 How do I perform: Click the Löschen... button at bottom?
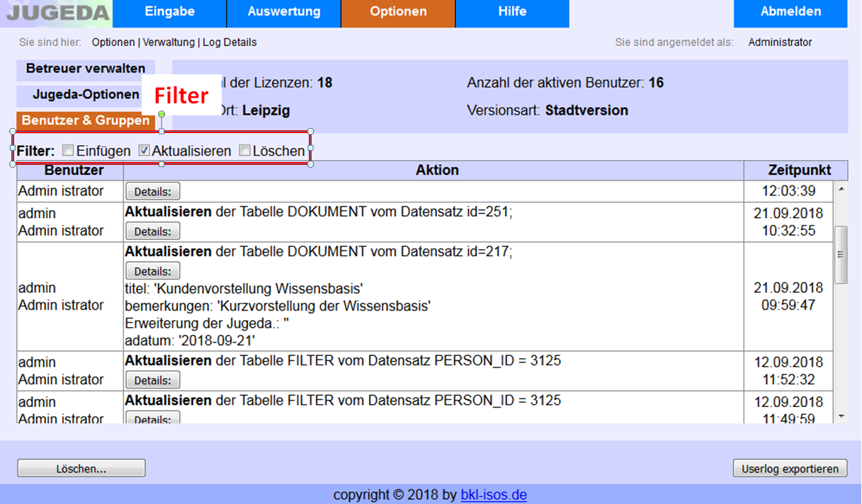(81, 469)
